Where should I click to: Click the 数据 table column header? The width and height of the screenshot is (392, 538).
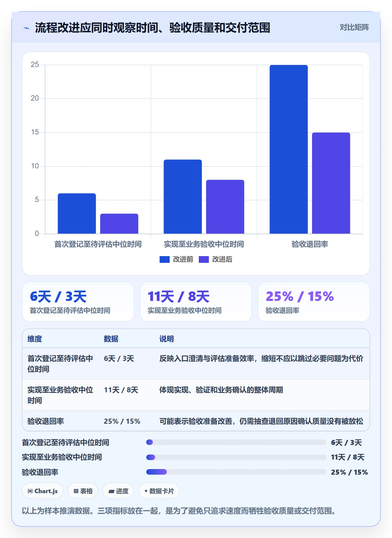click(111, 339)
